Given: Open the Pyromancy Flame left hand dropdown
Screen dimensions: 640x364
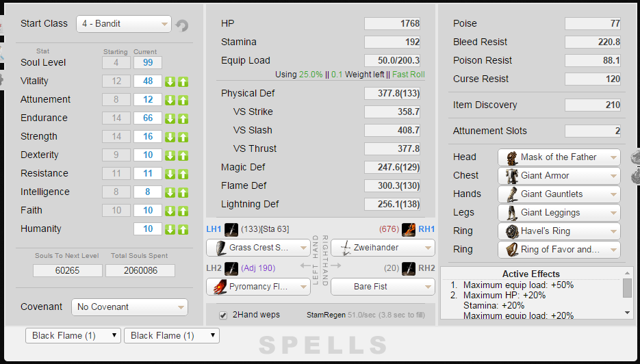Looking at the screenshot, I should tap(258, 287).
